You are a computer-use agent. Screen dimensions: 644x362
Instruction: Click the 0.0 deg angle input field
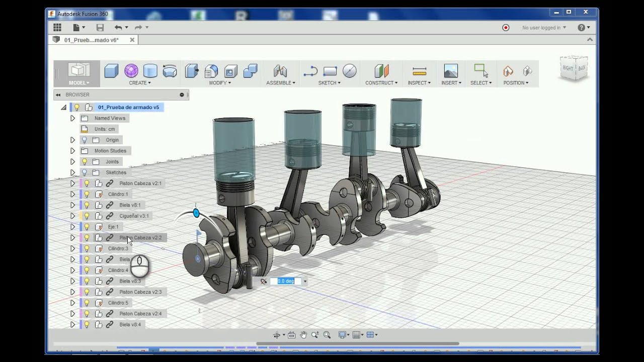pos(286,281)
